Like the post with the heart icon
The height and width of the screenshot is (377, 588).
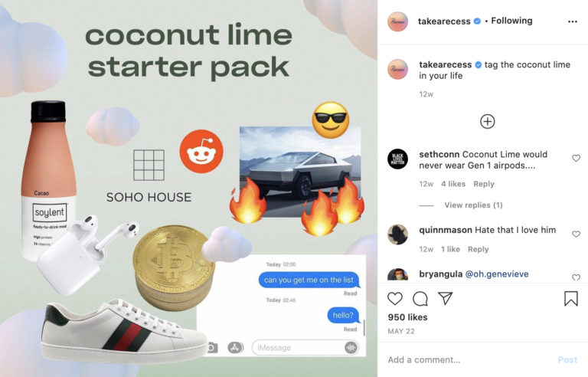(395, 299)
